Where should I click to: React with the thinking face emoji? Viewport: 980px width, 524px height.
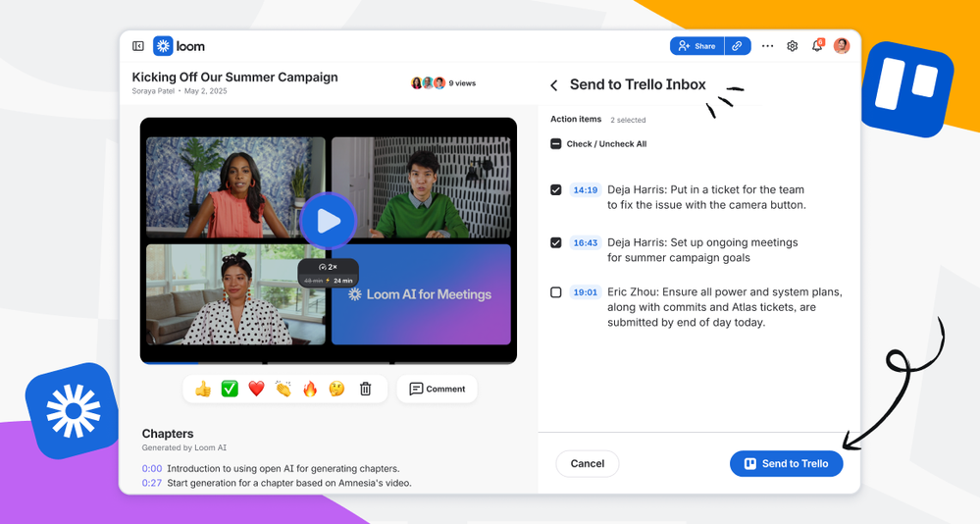point(336,389)
